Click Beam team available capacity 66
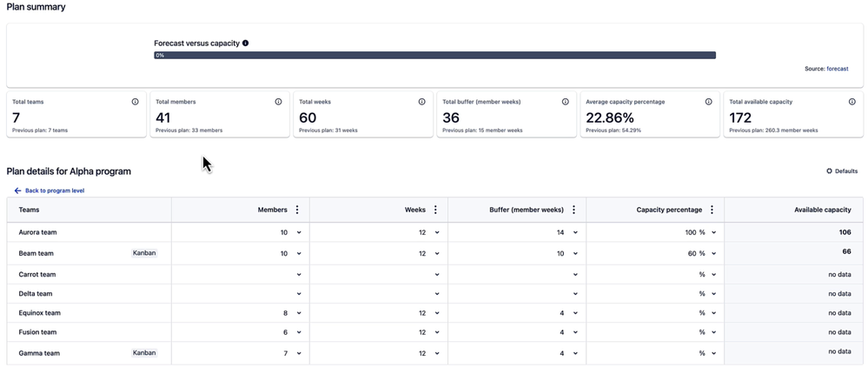This screenshot has width=868, height=368. [847, 251]
